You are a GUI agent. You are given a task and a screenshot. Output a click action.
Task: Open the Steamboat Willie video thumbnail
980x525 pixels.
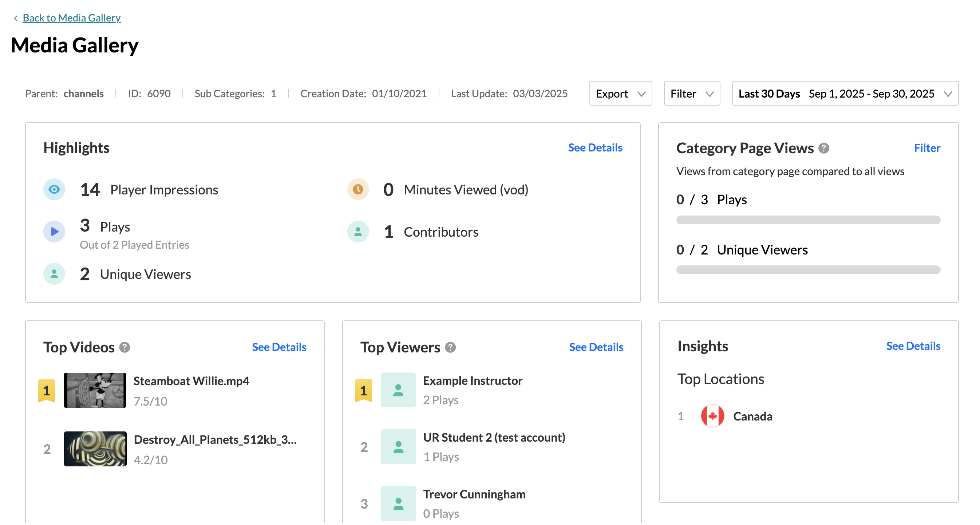tap(95, 390)
